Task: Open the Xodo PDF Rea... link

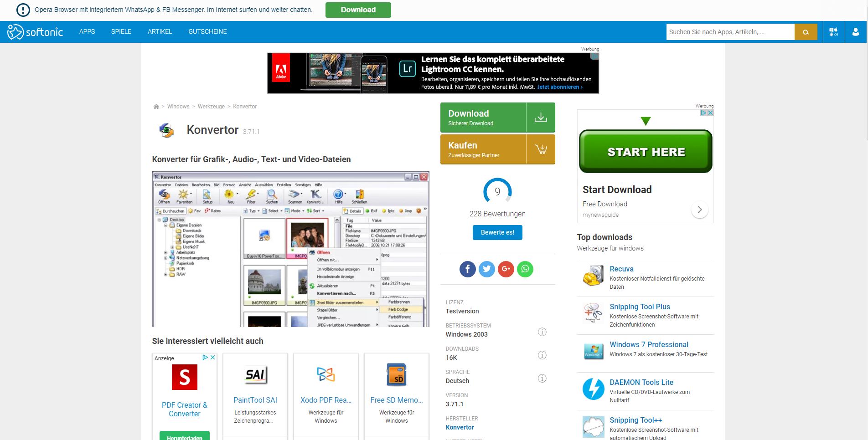Action: pos(326,400)
